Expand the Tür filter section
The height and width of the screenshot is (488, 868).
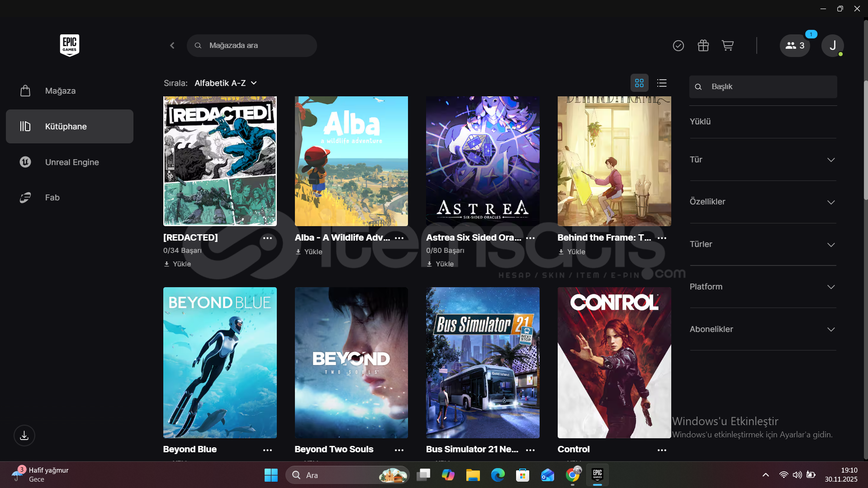pyautogui.click(x=763, y=160)
